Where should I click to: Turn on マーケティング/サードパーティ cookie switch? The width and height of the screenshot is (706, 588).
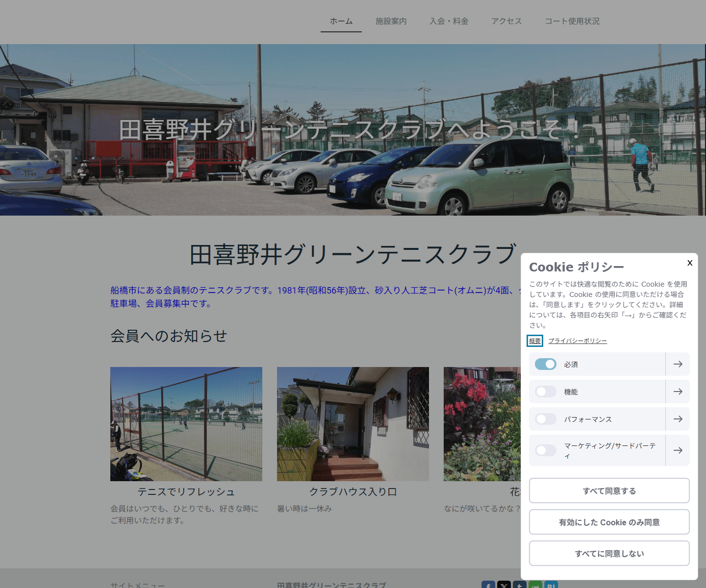[545, 450]
